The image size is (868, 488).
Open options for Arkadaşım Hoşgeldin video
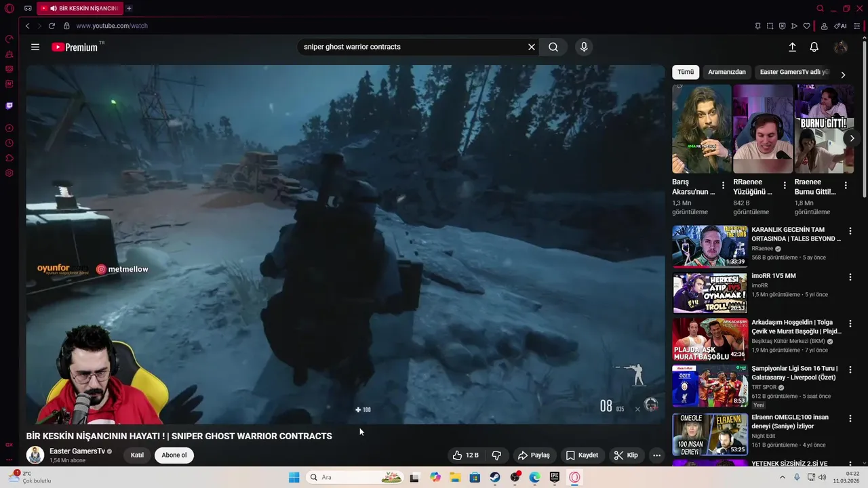[x=850, y=324]
